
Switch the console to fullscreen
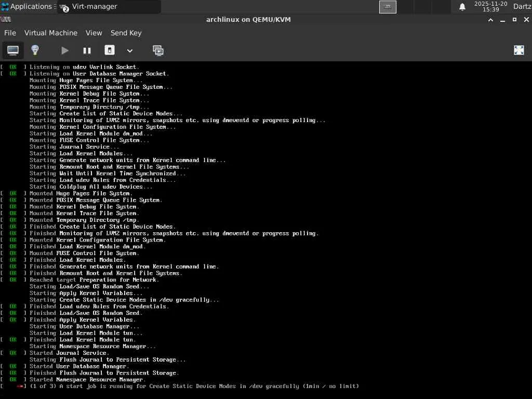(519, 50)
